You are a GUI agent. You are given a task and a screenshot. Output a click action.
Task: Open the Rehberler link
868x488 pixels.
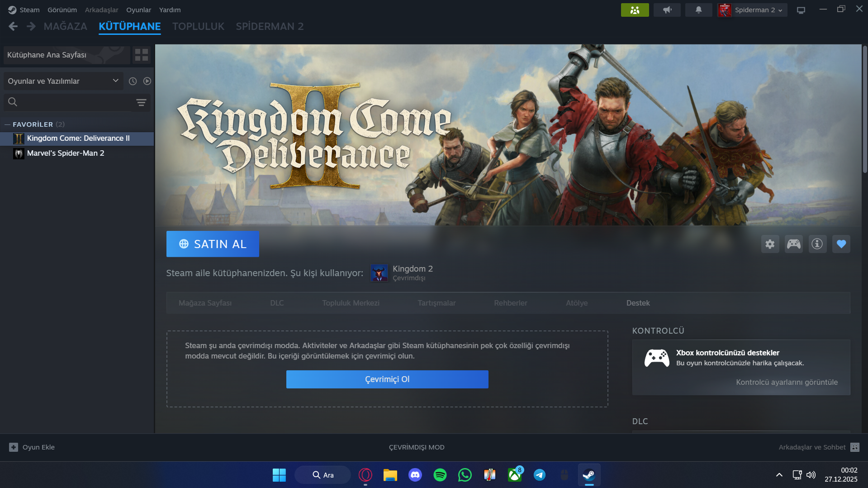tap(511, 303)
